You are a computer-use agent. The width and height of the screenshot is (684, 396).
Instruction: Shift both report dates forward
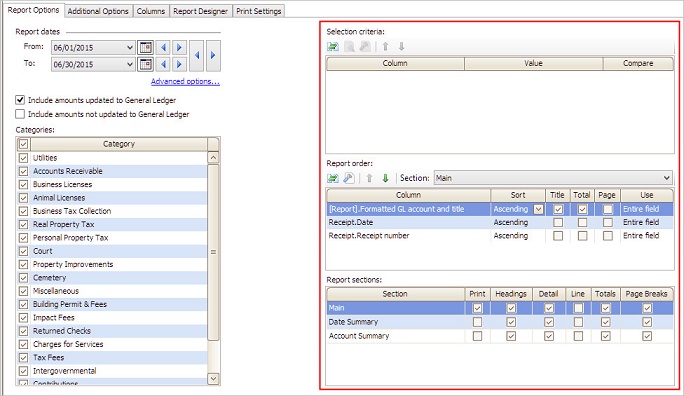point(213,55)
